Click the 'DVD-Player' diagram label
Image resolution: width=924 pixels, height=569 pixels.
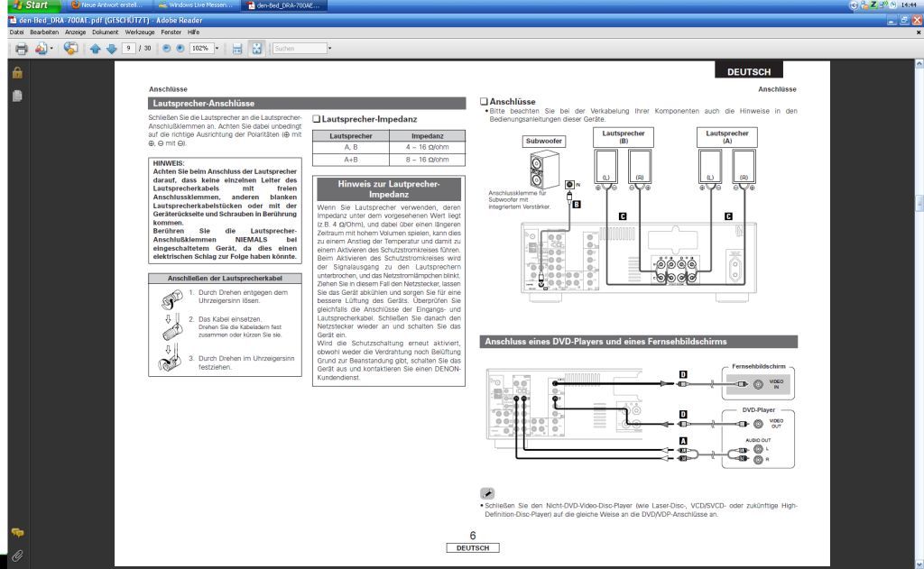[758, 410]
